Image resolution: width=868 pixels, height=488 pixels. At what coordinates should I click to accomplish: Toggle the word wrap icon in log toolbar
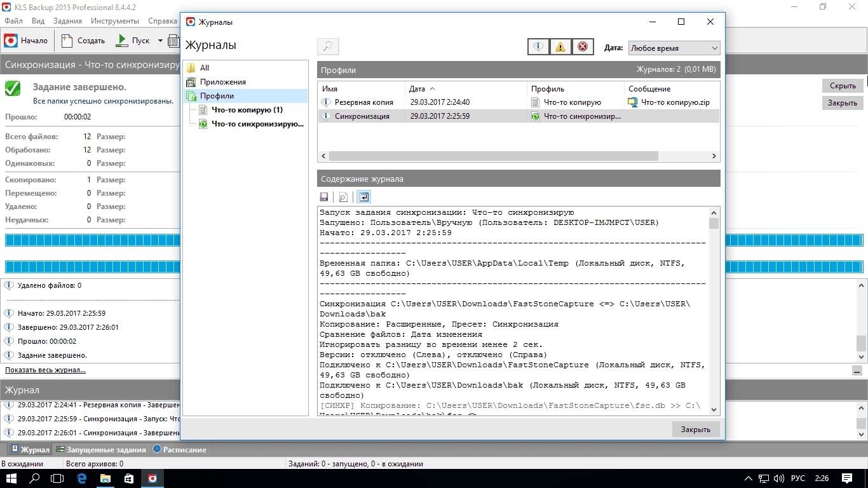[363, 197]
